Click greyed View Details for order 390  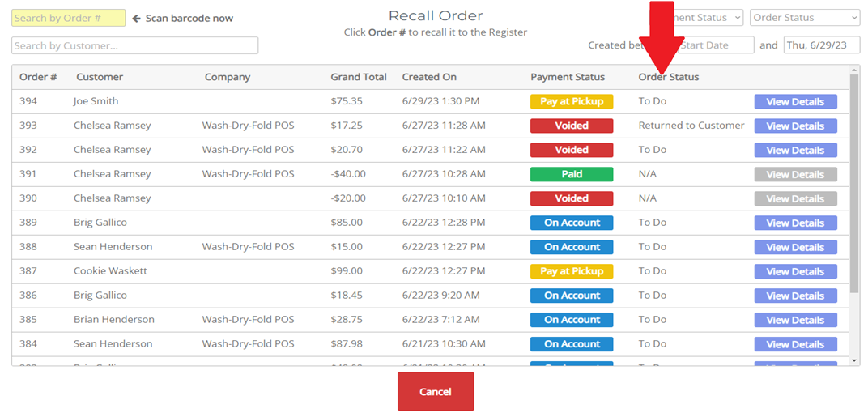click(795, 199)
